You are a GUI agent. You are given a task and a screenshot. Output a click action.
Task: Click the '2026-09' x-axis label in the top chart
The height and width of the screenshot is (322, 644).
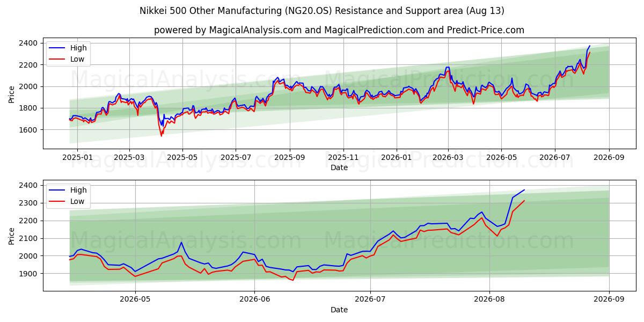[x=609, y=157]
